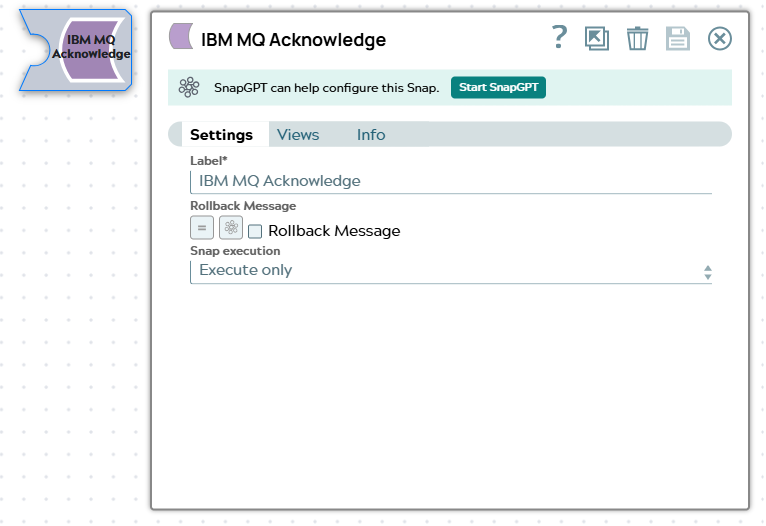Toggle expression equals button for Rollback Message
The width and height of the screenshot is (766, 526).
click(x=202, y=228)
